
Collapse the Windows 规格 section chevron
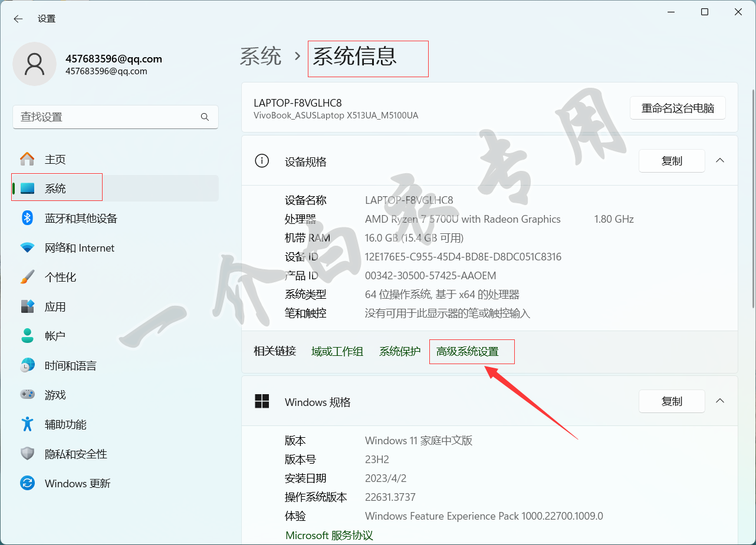tap(720, 401)
